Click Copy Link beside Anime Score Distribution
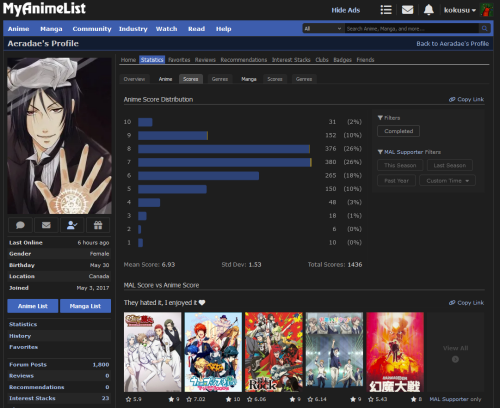 point(466,99)
